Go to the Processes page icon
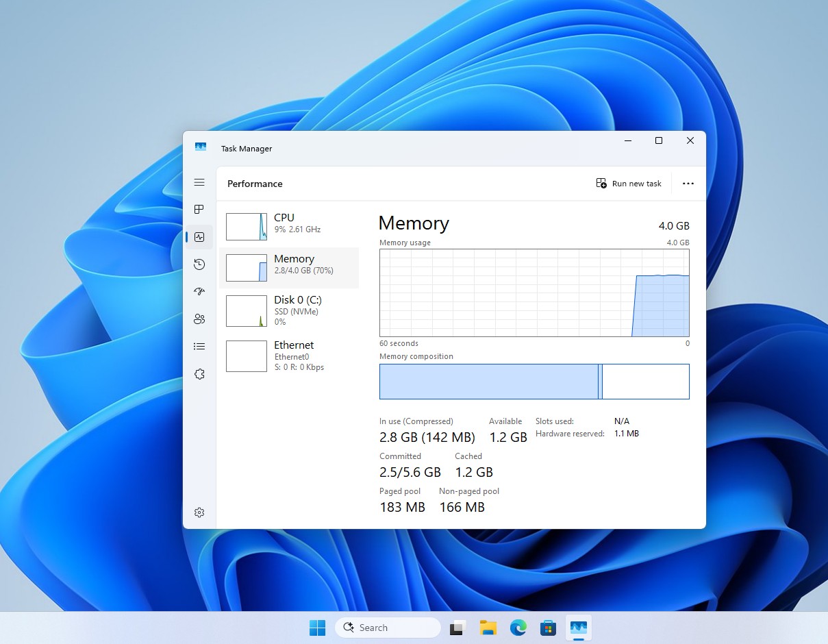Screen dimensions: 828x644 (199, 210)
